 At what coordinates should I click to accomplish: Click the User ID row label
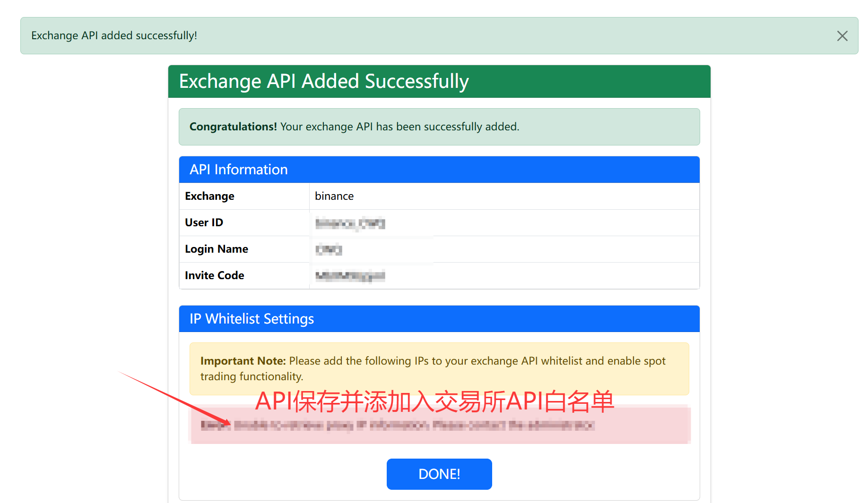(204, 222)
